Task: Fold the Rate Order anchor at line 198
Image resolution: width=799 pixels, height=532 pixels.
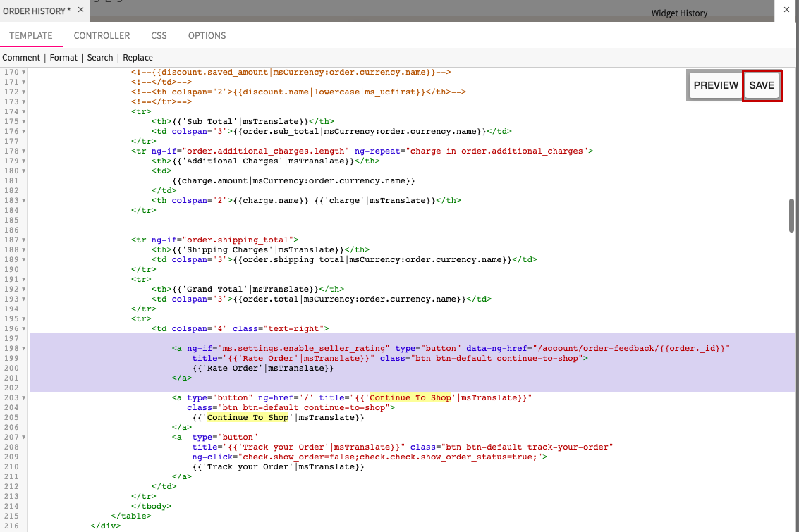Action: (23, 349)
